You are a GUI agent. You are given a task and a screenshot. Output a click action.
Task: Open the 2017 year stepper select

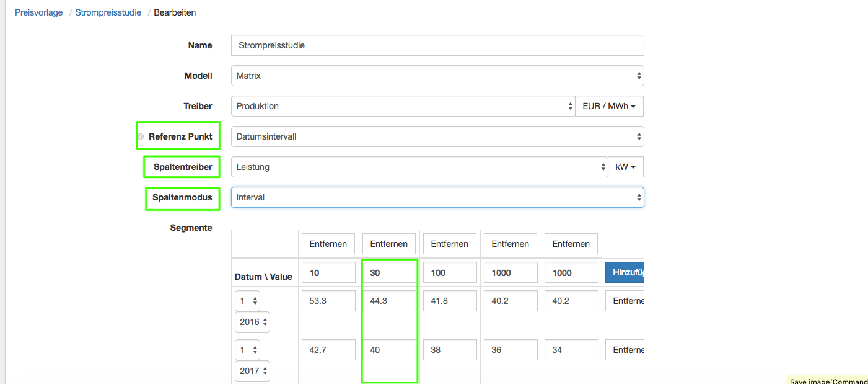pyautogui.click(x=252, y=371)
